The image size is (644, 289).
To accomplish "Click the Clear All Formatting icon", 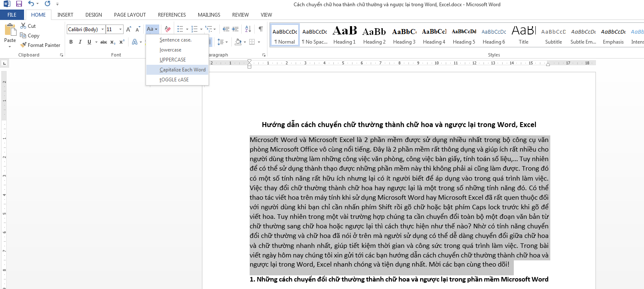I will coord(167,29).
